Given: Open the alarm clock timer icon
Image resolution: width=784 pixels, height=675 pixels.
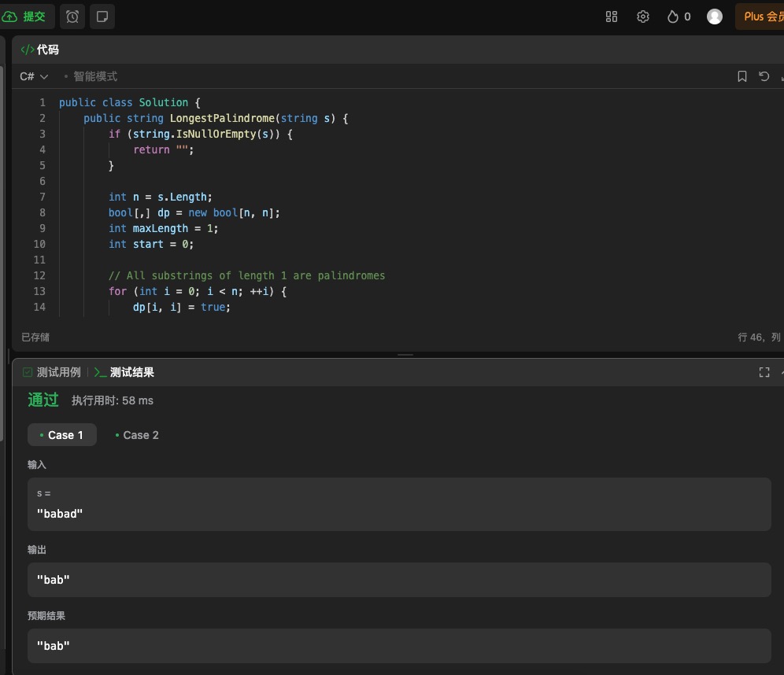Looking at the screenshot, I should (72, 17).
